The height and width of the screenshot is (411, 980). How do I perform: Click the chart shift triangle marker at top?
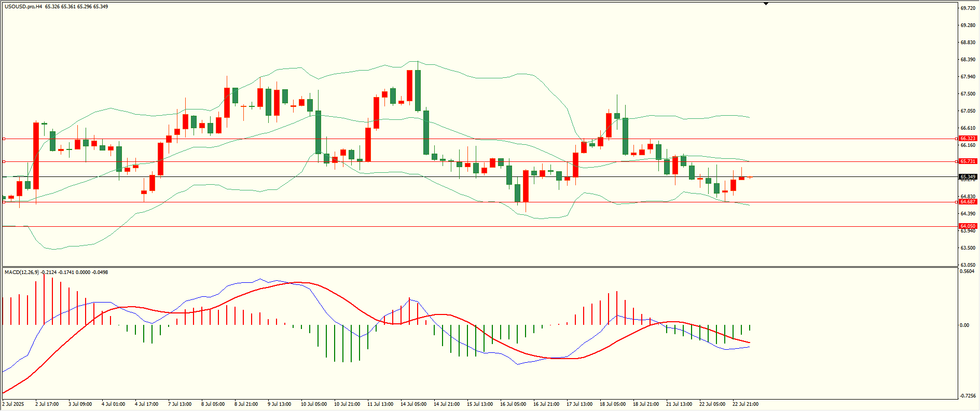(x=766, y=4)
